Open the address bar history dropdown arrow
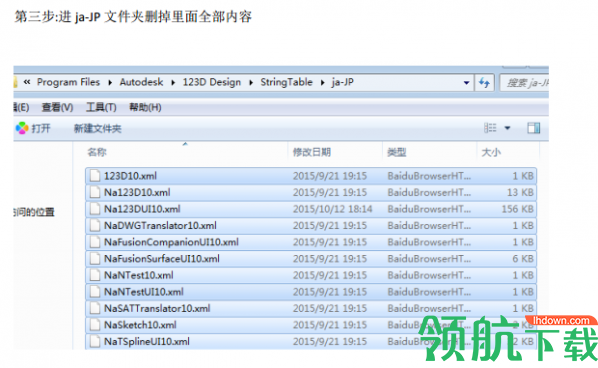This screenshot has height=368, width=598. coord(466,82)
